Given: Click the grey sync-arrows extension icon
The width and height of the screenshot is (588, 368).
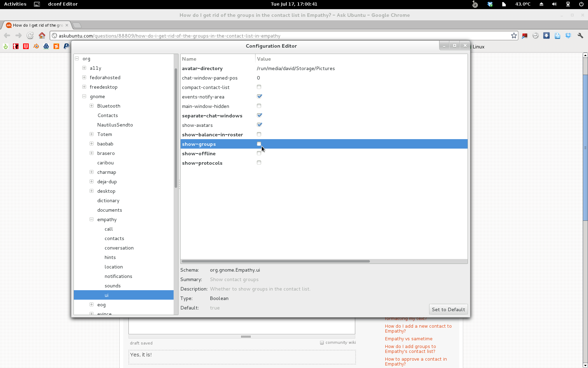Looking at the screenshot, I should 535,36.
